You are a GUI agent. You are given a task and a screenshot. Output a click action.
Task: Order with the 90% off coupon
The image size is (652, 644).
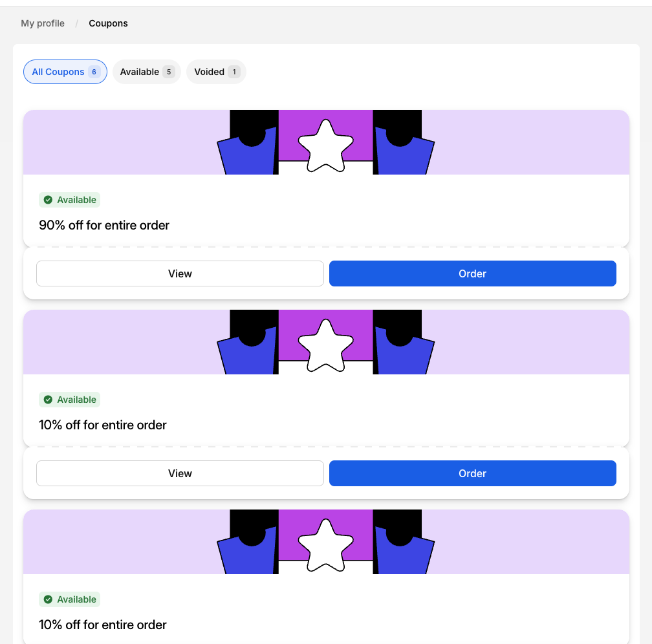point(472,274)
